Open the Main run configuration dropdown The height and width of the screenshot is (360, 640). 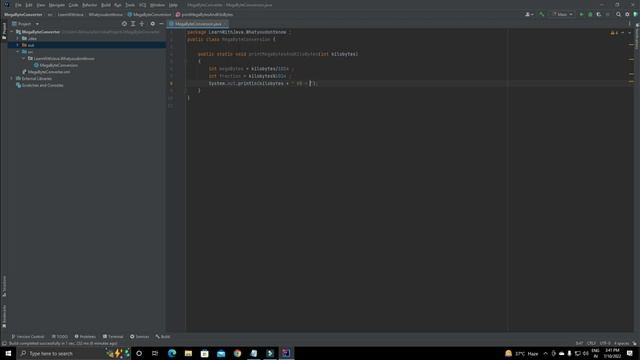562,14
